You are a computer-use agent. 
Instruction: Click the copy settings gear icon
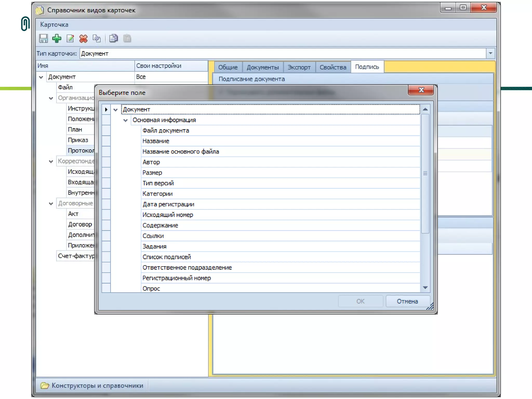point(97,38)
